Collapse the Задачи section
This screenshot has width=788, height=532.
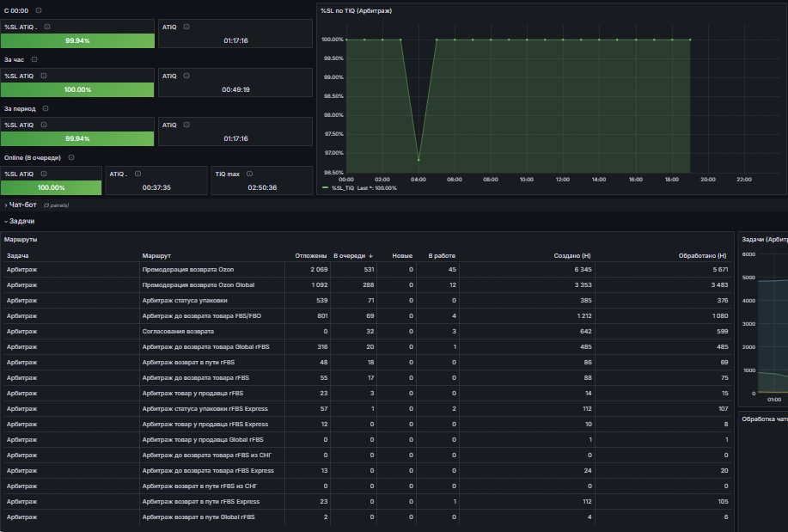click(20, 221)
